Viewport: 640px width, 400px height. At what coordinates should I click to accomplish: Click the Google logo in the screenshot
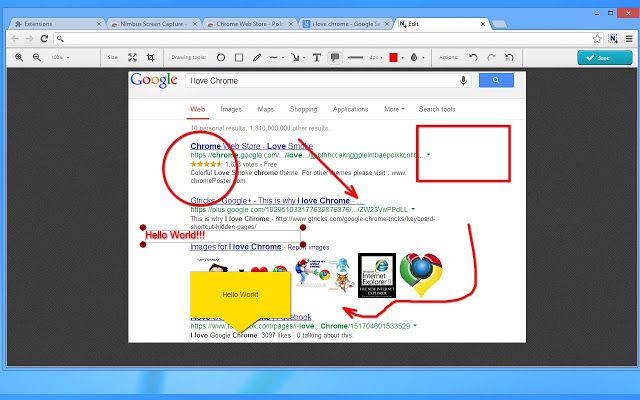coord(154,80)
